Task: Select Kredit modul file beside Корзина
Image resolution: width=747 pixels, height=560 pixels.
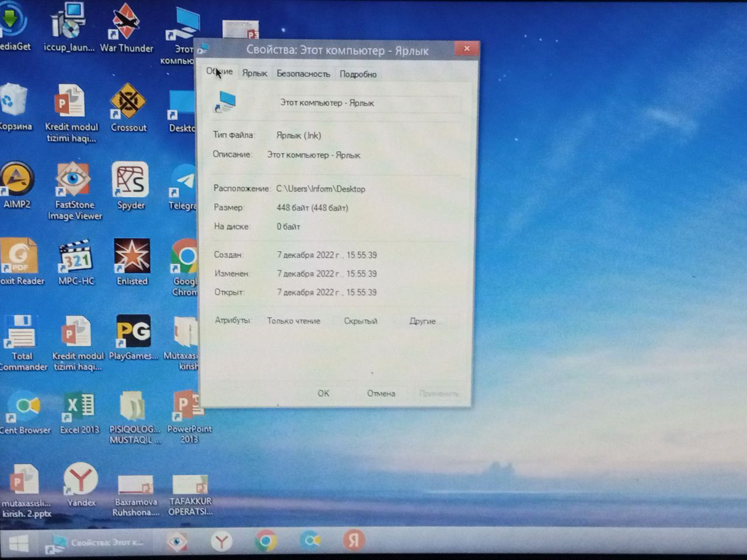Action: click(71, 114)
